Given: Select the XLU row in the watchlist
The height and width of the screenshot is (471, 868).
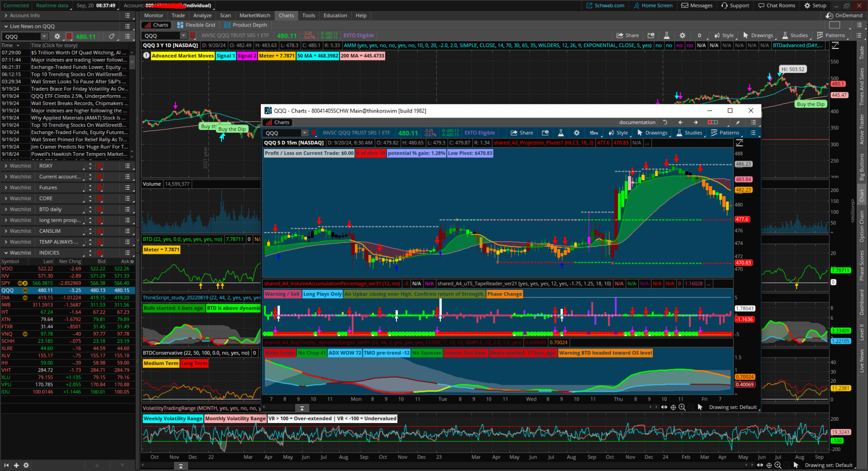Looking at the screenshot, I should tap(68, 377).
